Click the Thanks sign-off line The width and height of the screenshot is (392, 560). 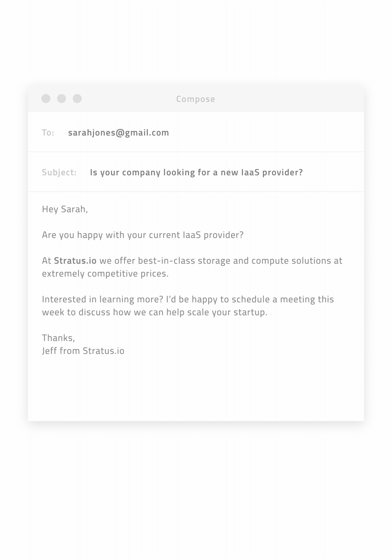[58, 338]
